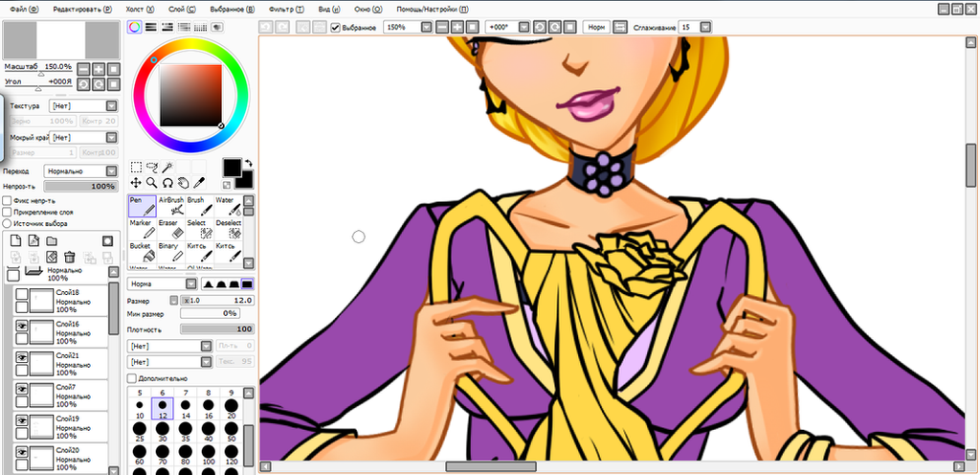The image size is (980, 475).
Task: Select the Water tool
Action: pyautogui.click(x=227, y=206)
